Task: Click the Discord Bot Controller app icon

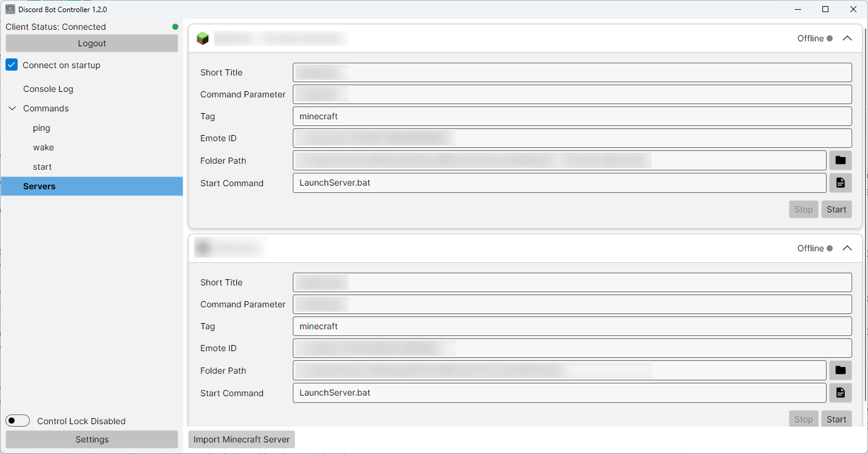Action: (x=10, y=9)
